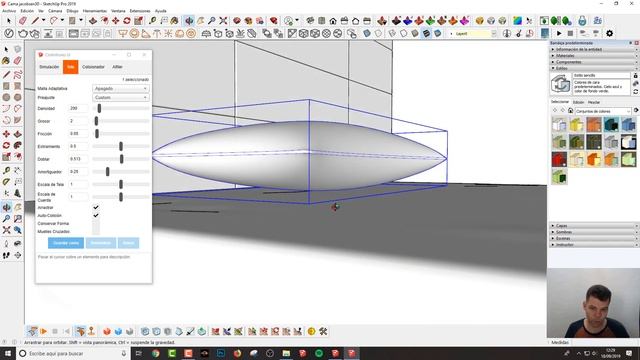Click the Doblar slider handle
The height and width of the screenshot is (360, 640).
(121, 159)
